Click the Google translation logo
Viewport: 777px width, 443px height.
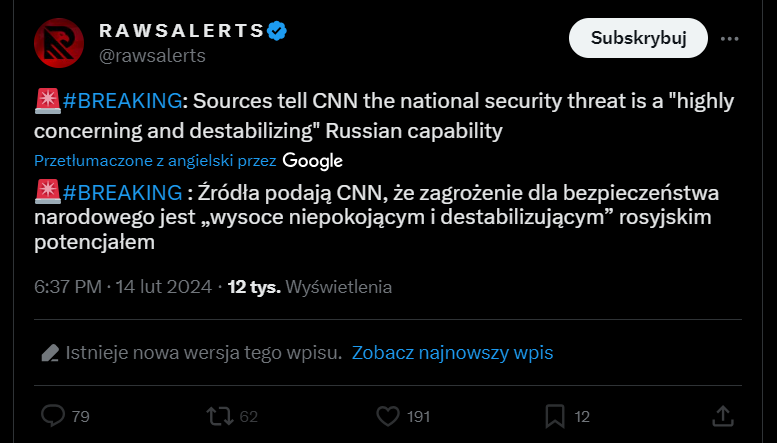pyautogui.click(x=313, y=161)
